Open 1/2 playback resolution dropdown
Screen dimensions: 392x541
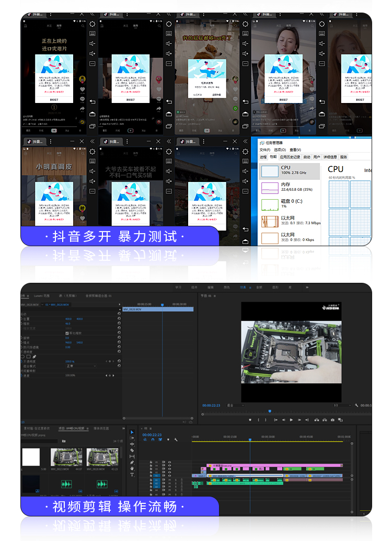point(342,405)
